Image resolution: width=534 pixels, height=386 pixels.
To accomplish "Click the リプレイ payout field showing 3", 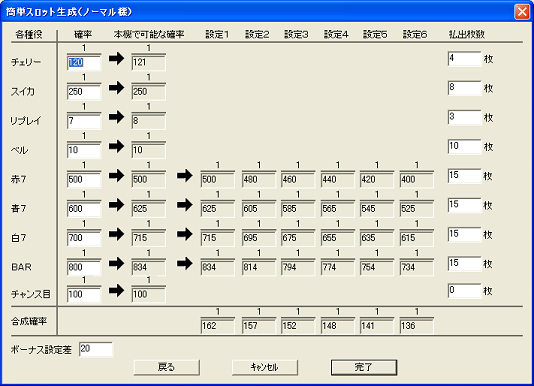I will [x=465, y=117].
